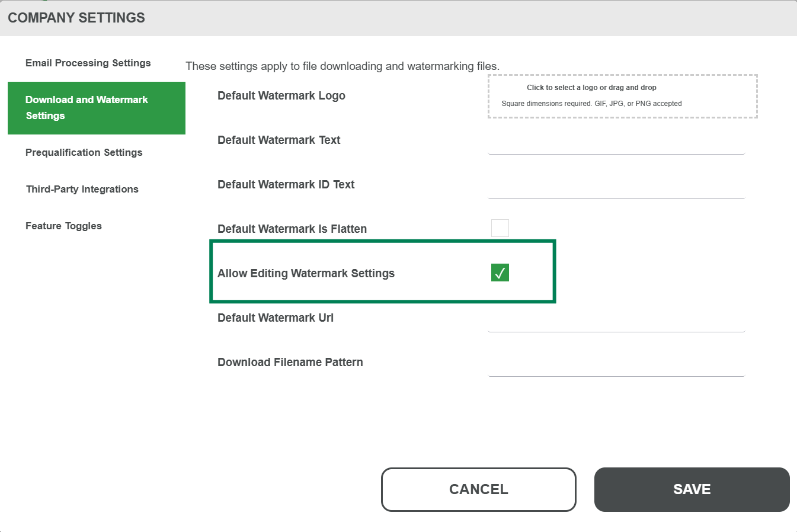The image size is (797, 532).
Task: Uncheck Allow Editing Watermark Settings checkbox
Action: click(x=500, y=273)
